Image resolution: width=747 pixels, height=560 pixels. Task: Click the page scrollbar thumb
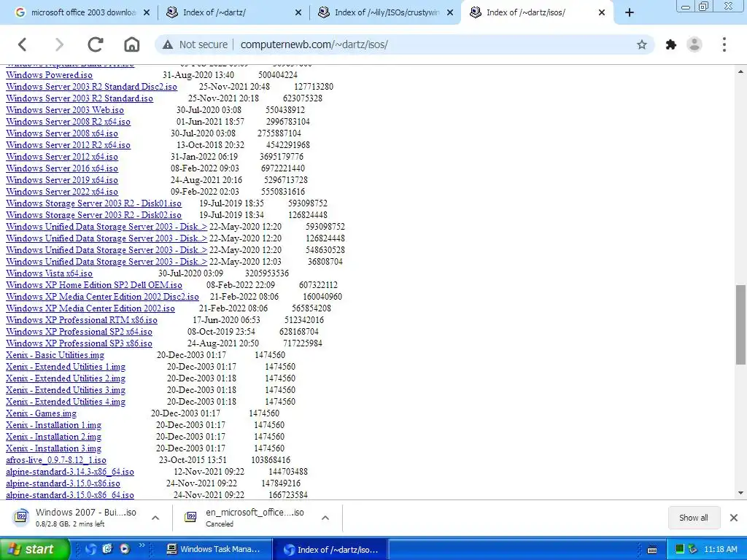pos(741,324)
